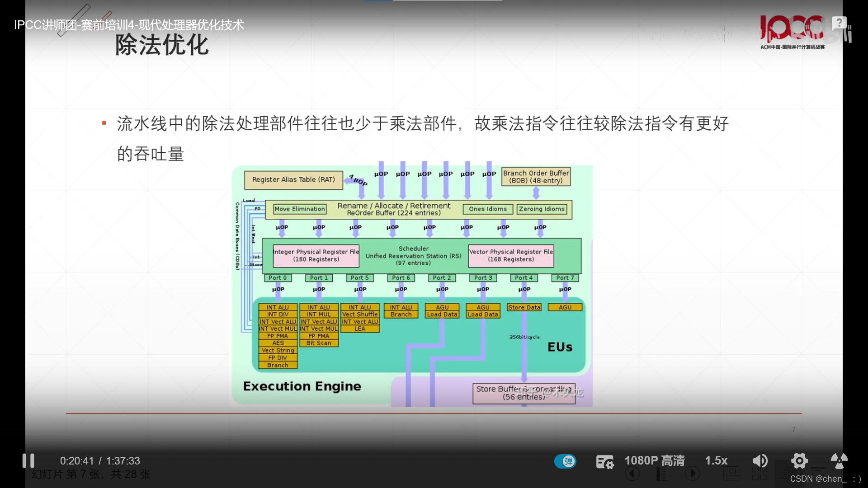868x488 pixels.
Task: Click the 0:20:41 / 1:37:33 time display
Action: (100, 461)
